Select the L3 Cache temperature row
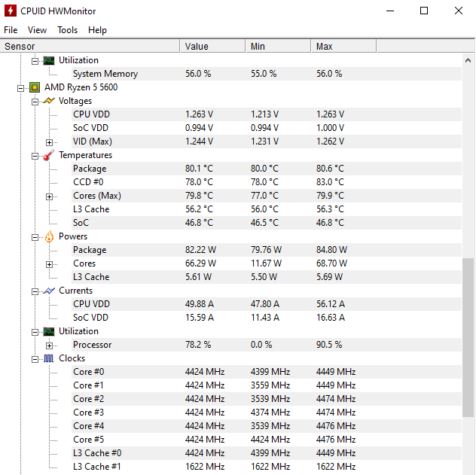This screenshot has height=475, width=476. (x=267, y=209)
